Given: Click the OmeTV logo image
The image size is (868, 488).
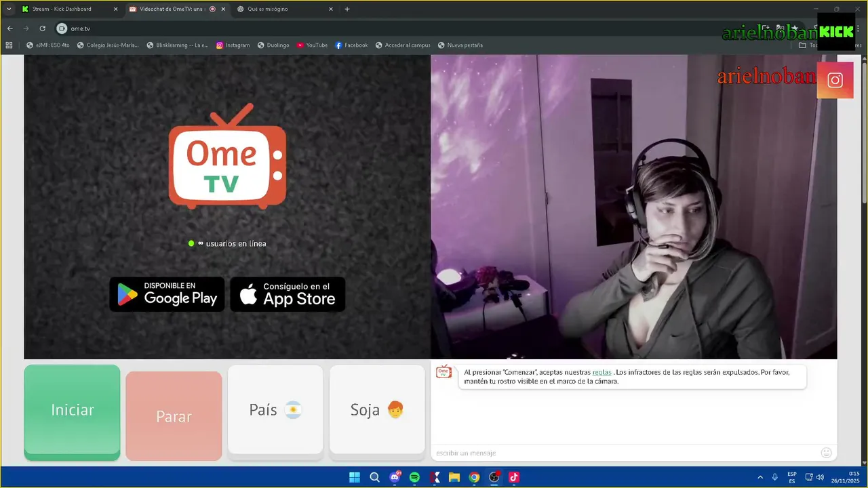Looking at the screenshot, I should [x=227, y=156].
